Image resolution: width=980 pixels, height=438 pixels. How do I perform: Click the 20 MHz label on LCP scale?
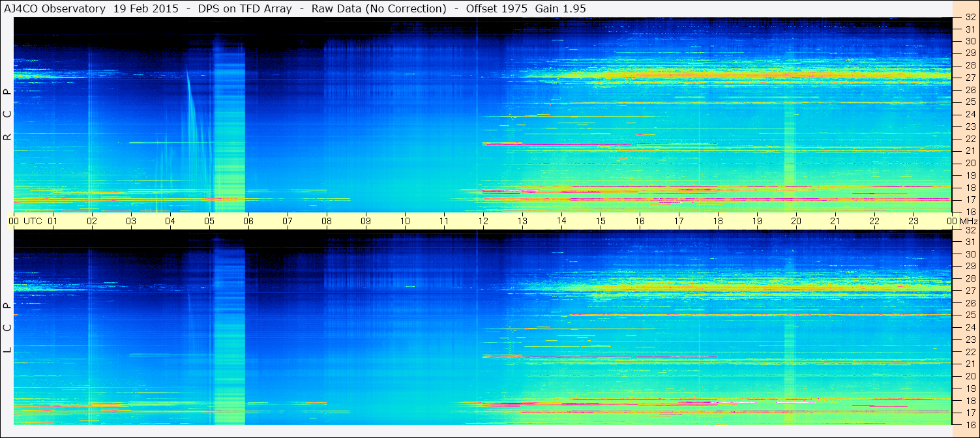(970, 376)
